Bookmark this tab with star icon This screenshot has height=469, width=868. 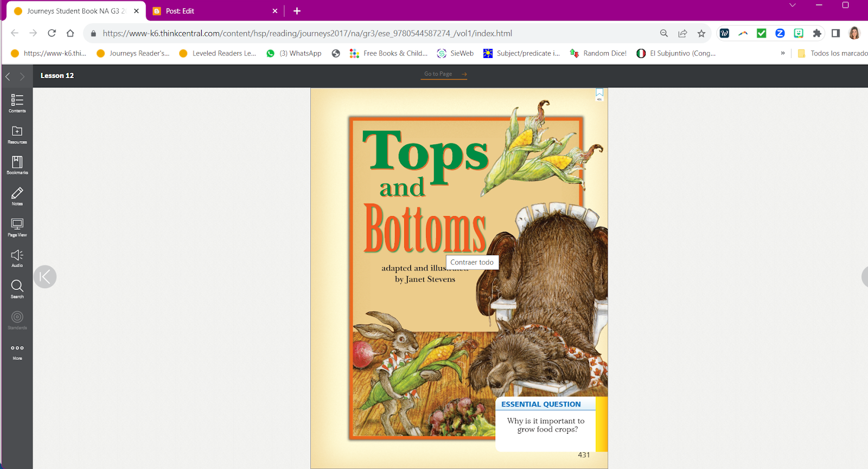[x=701, y=33]
